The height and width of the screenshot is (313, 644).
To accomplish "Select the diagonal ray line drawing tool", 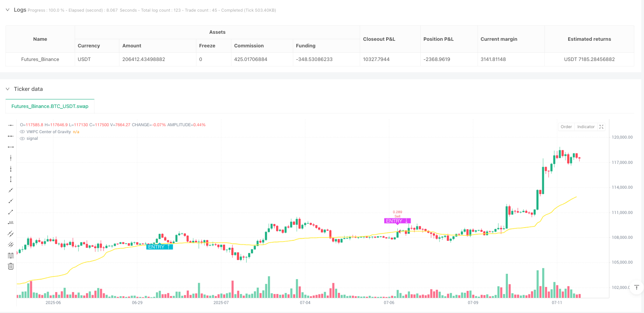I will [x=11, y=201].
